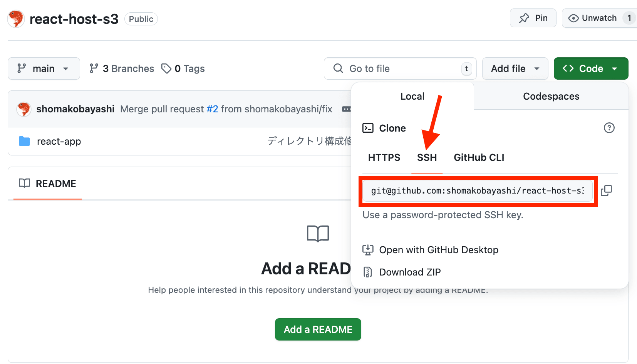Open shomakobayashi commit author link
Viewport: 637px width, 364px height.
(x=75, y=109)
